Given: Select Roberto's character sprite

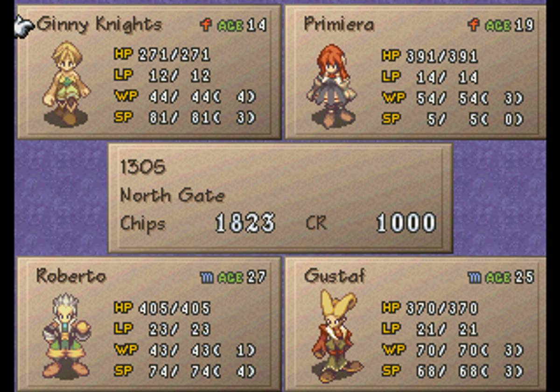Looking at the screenshot, I should (66, 336).
